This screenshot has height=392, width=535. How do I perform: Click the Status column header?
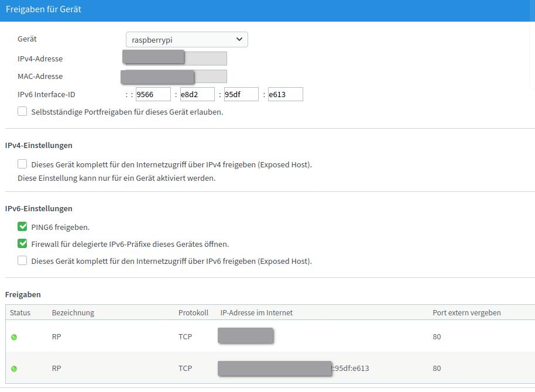click(20, 312)
